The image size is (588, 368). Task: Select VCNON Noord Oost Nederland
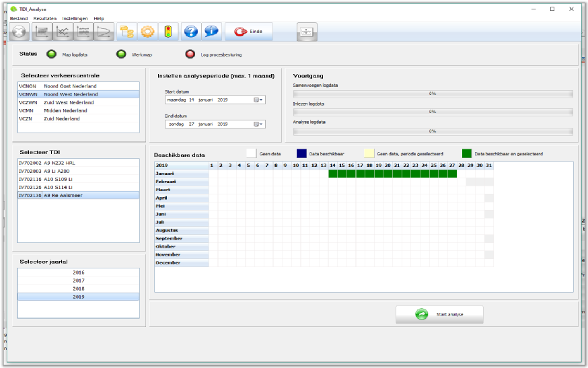pyautogui.click(x=78, y=86)
